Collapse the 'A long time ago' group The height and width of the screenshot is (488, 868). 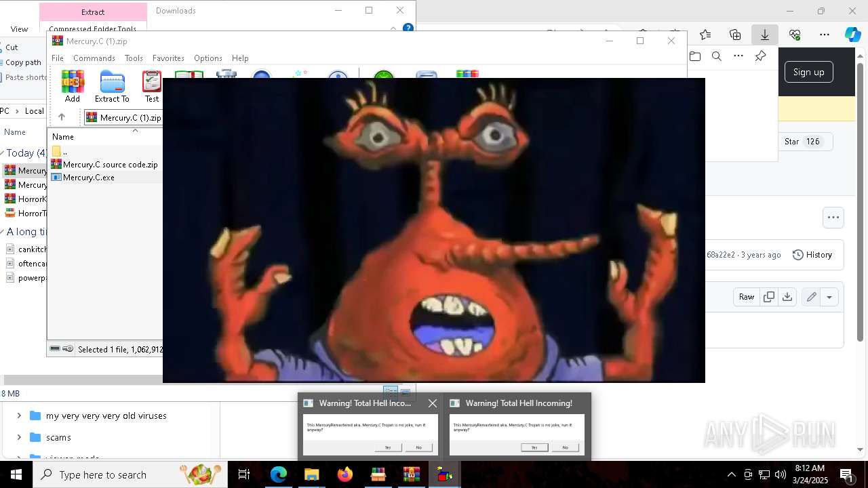click(x=2, y=232)
